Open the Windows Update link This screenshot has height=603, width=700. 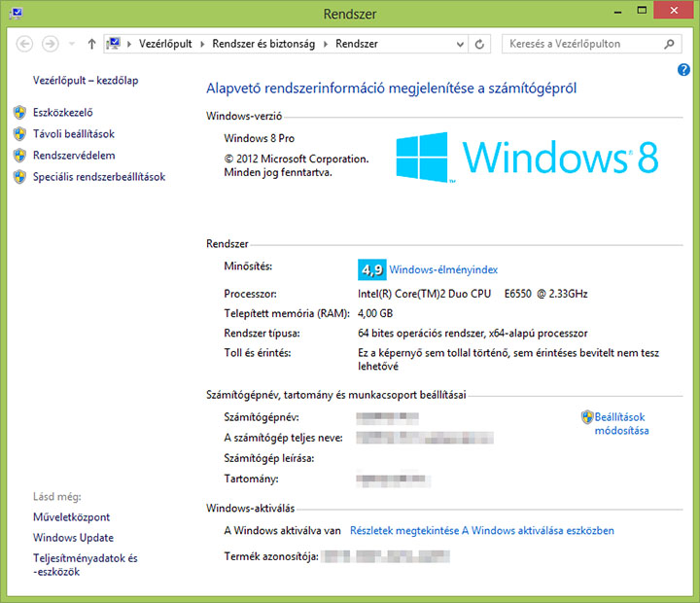pos(73,538)
